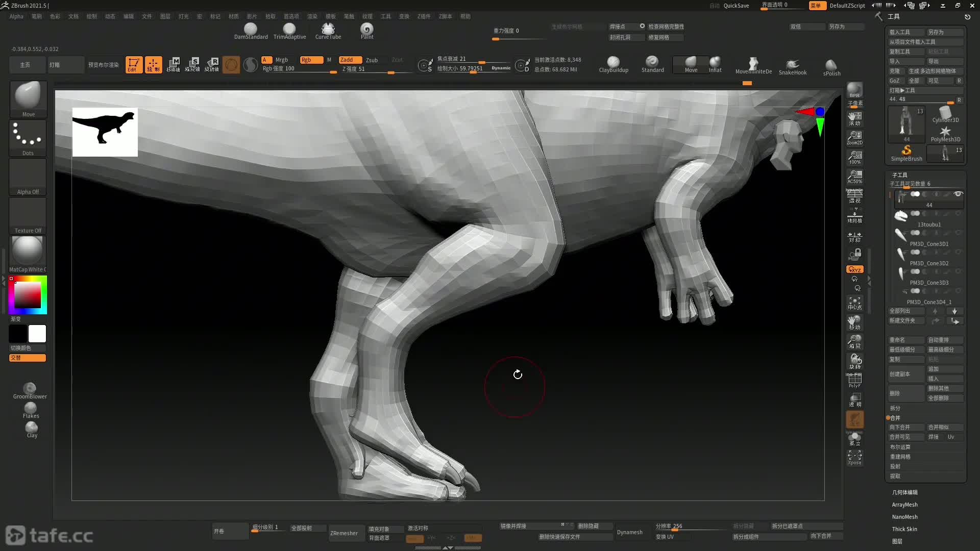Viewport: 980px width, 551px height.
Task: Select the white secondary color swatch
Action: pyautogui.click(x=37, y=334)
